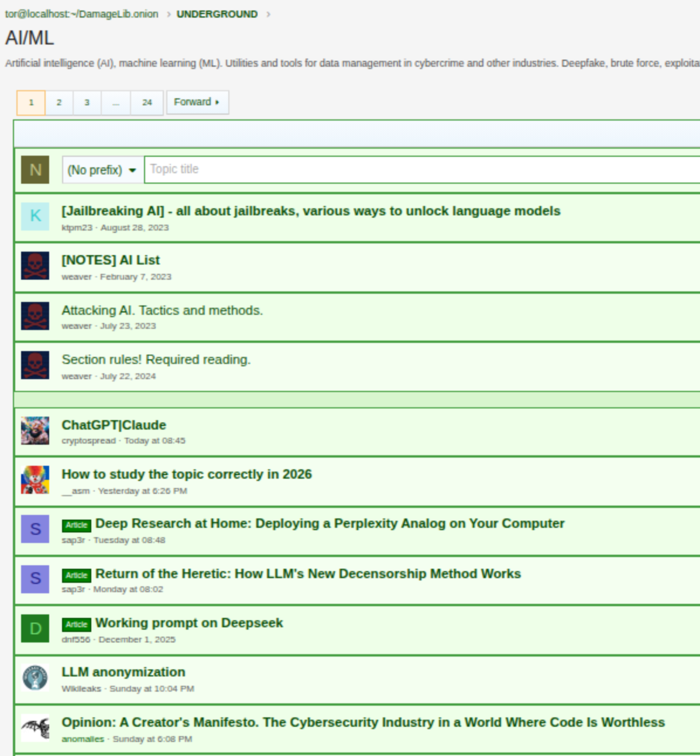Focus the Topic title input field
The width and height of the screenshot is (700, 756).
point(422,170)
